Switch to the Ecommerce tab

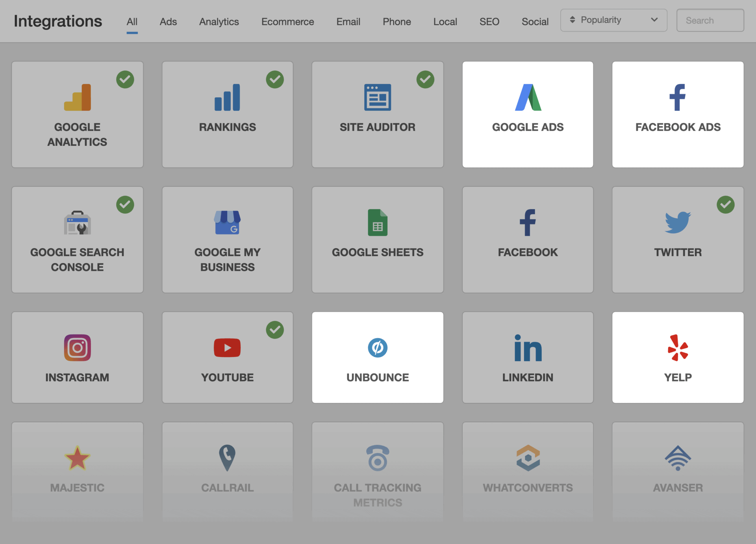(x=287, y=22)
